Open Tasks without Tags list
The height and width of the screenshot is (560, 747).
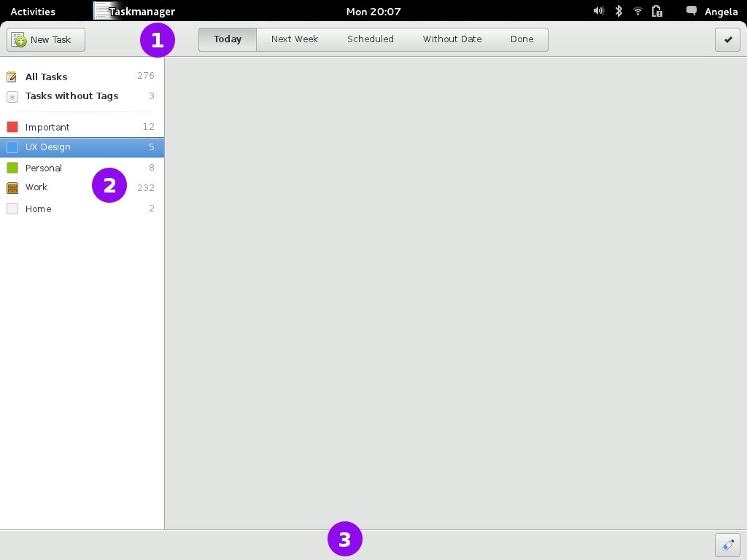point(71,96)
